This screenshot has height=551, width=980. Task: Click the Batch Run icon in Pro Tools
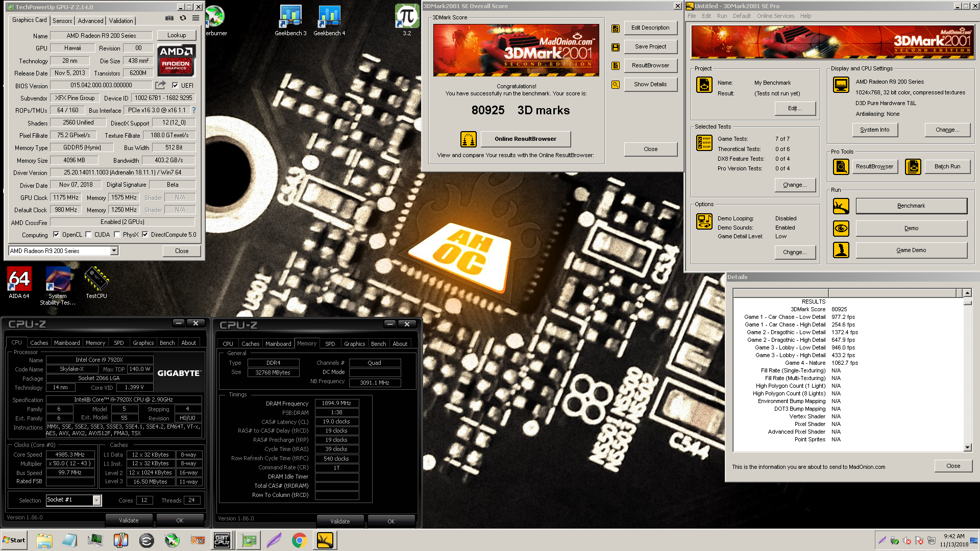pyautogui.click(x=913, y=166)
